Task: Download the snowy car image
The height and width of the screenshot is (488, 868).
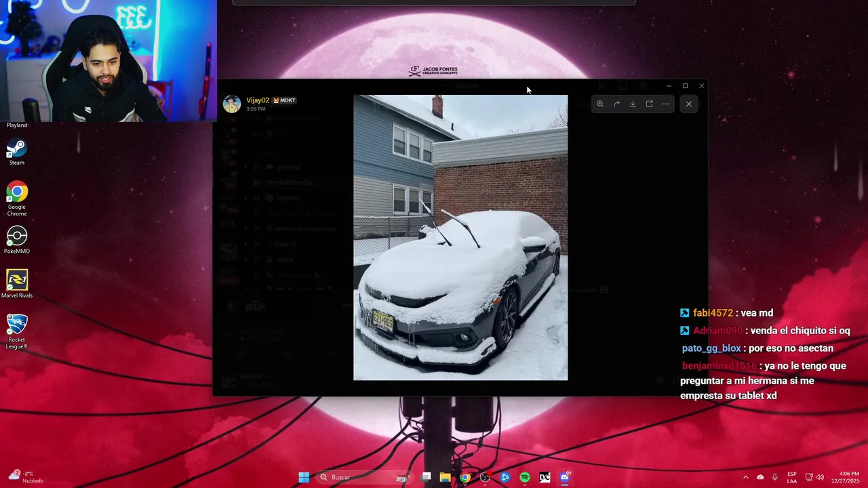Action: (x=633, y=104)
